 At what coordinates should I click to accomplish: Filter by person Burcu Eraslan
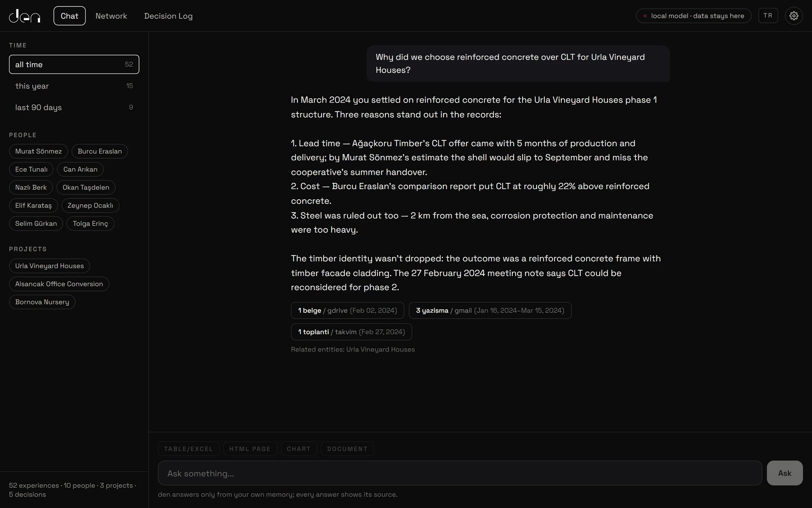coord(100,151)
